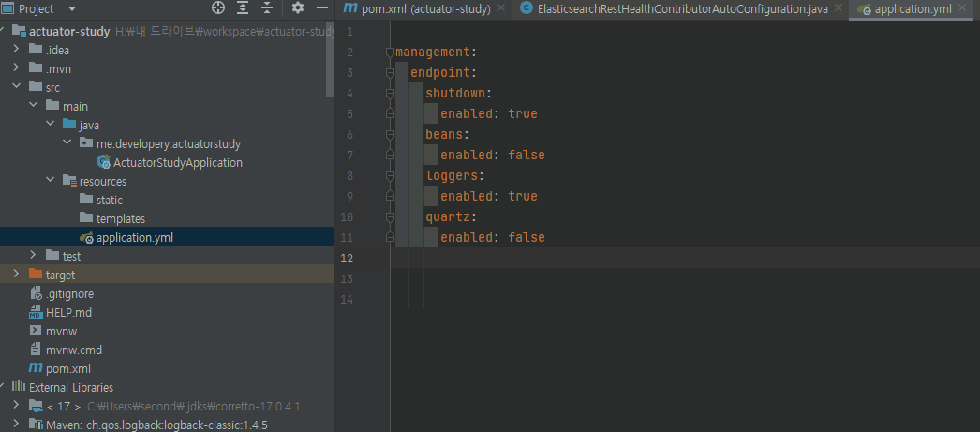The height and width of the screenshot is (432, 980).
Task: Expand the test folder
Action: click(34, 257)
